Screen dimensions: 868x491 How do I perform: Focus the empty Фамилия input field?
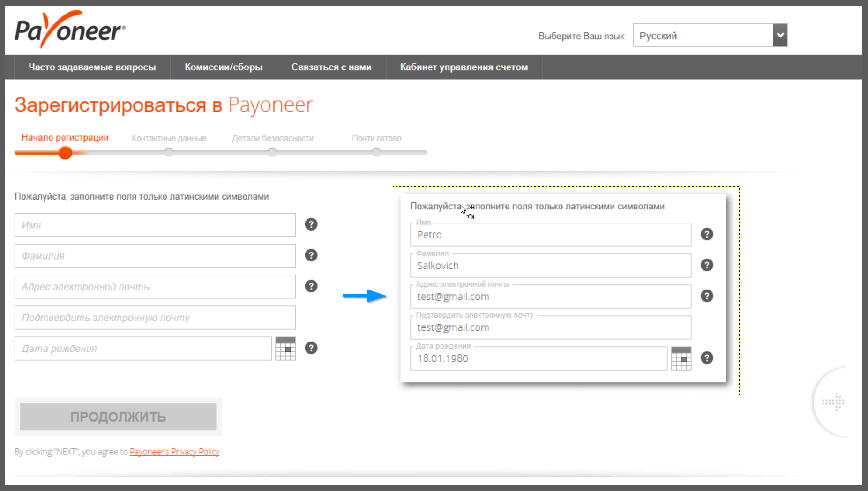point(155,256)
